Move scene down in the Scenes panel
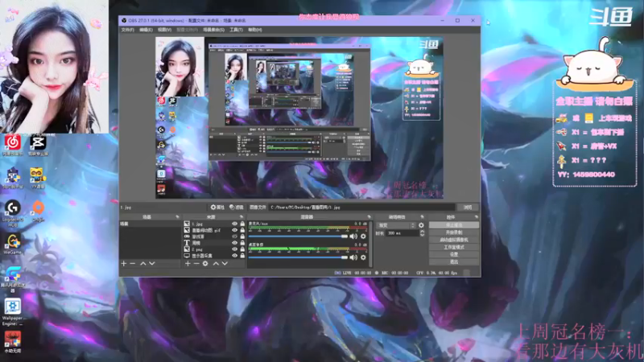 [152, 264]
